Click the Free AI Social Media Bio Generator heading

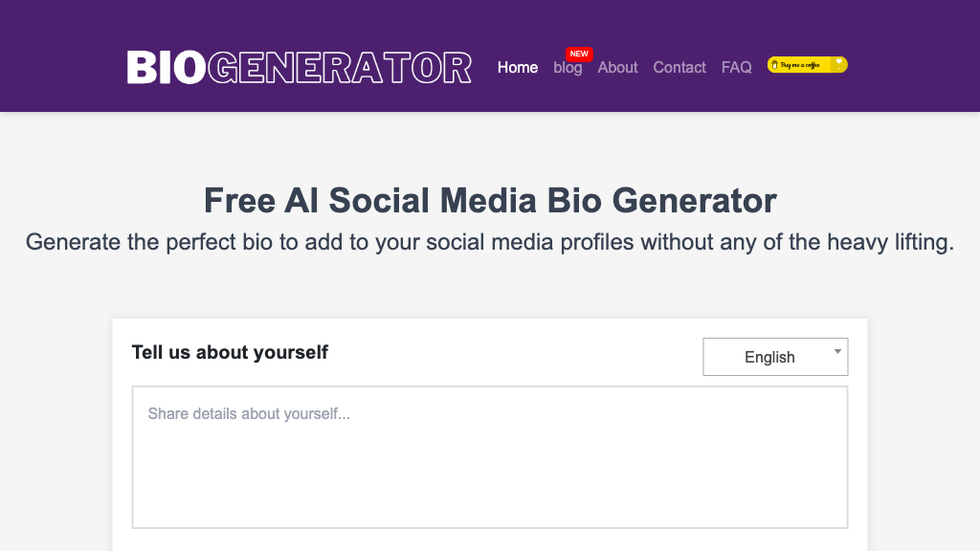[489, 201]
